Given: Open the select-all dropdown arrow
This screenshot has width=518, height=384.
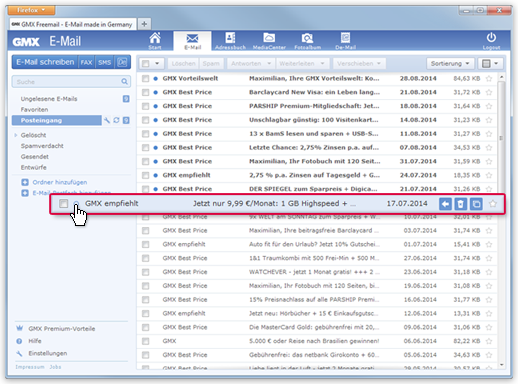Looking at the screenshot, I should 157,63.
